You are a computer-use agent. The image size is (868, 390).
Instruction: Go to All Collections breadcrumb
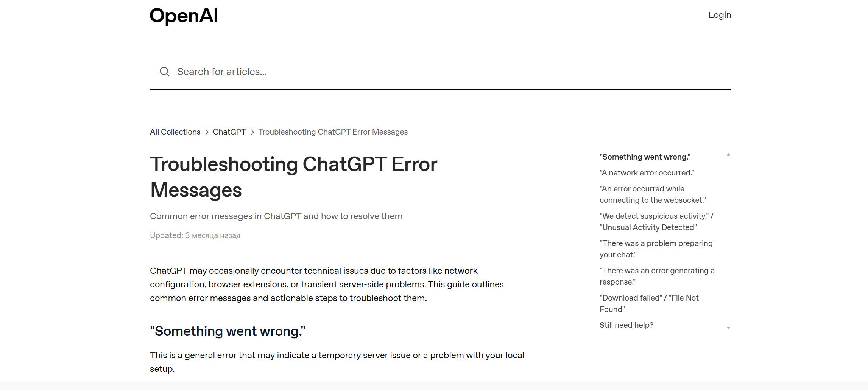point(175,132)
